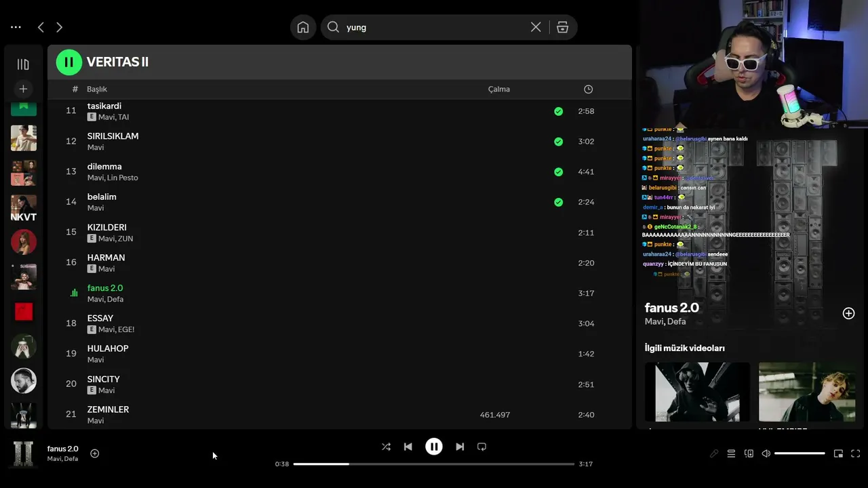The height and width of the screenshot is (488, 868).
Task: Toggle the saved checkmark for tasikardi
Action: tap(558, 111)
